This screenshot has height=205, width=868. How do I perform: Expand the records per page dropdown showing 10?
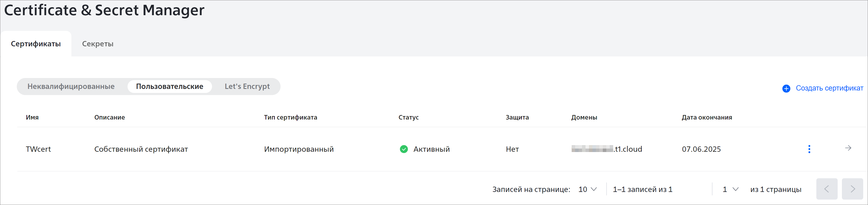coord(587,190)
